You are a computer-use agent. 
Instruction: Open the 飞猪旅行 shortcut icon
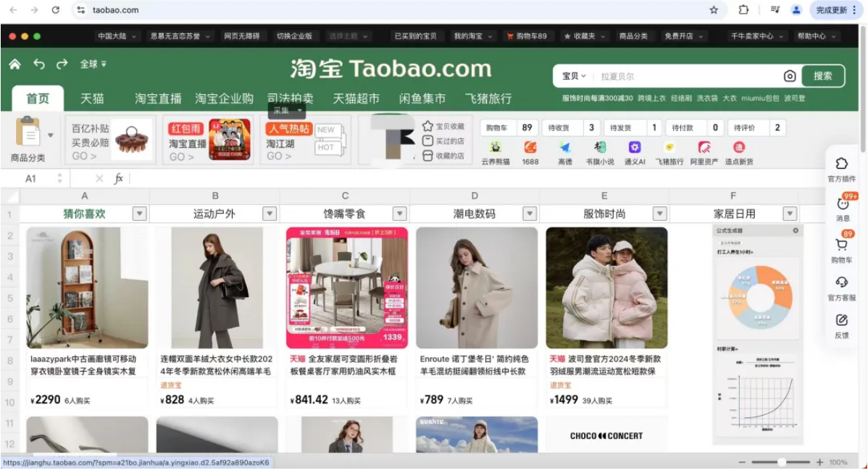pyautogui.click(x=669, y=147)
